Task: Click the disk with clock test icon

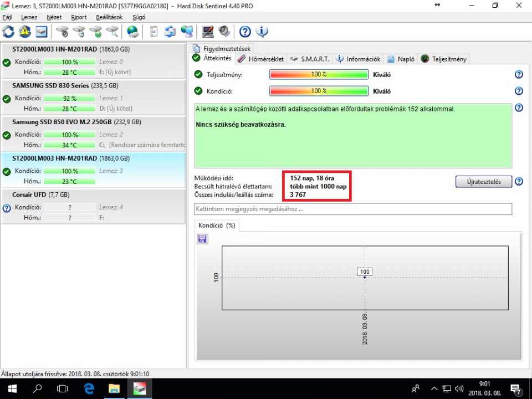Action: (x=79, y=32)
